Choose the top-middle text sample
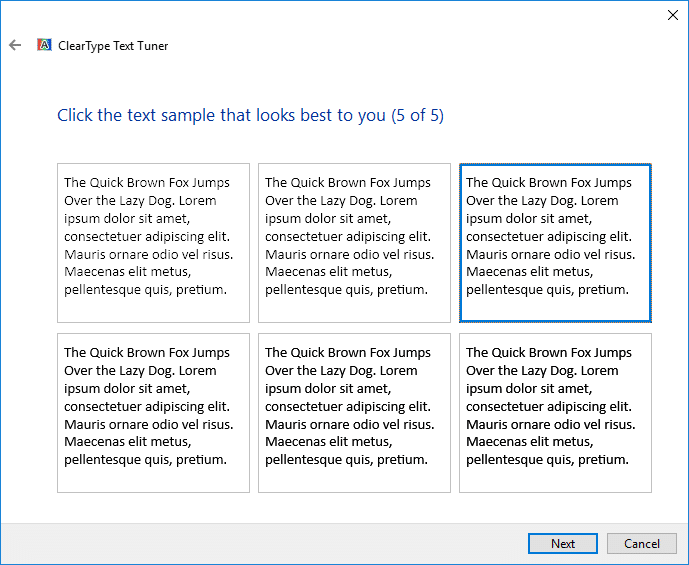 click(x=354, y=243)
